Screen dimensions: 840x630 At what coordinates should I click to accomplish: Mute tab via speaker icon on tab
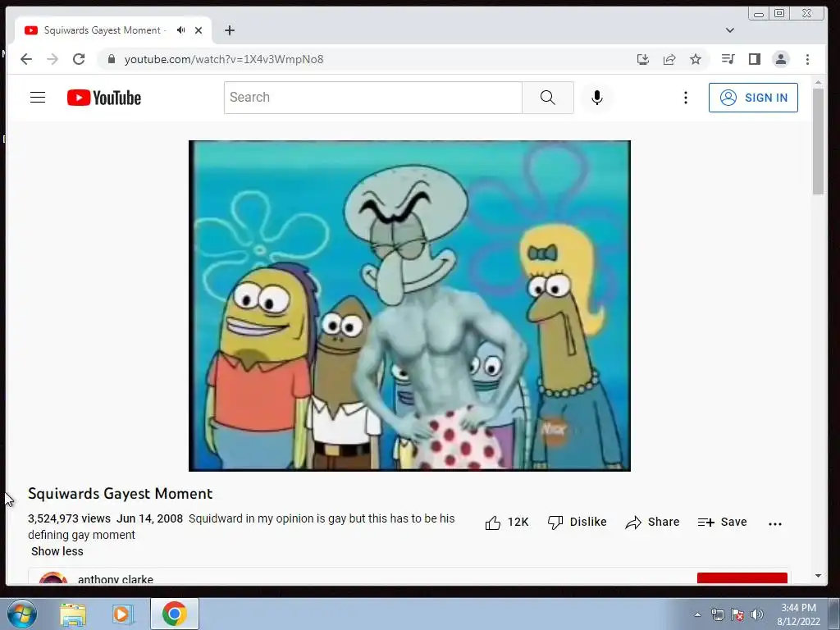coord(181,30)
